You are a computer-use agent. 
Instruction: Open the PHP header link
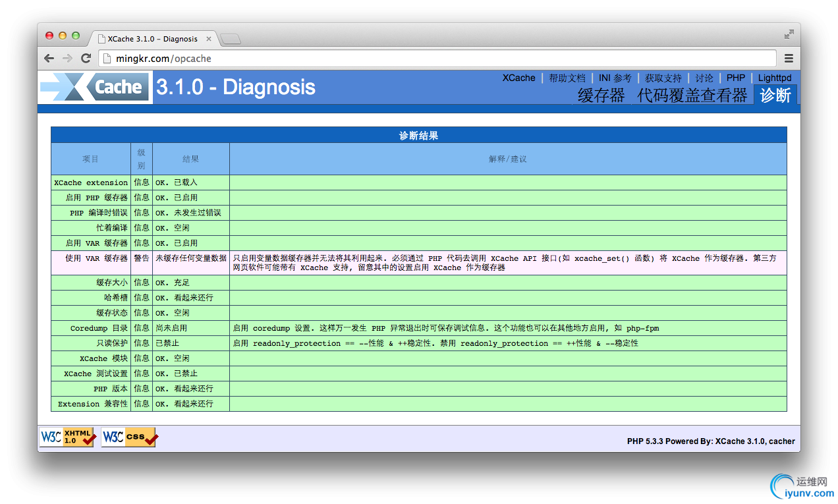point(736,78)
